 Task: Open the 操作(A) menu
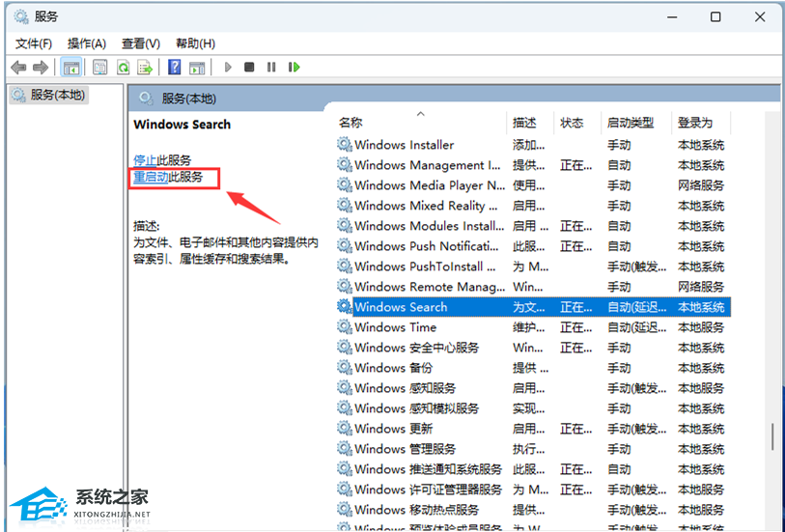pos(87,44)
